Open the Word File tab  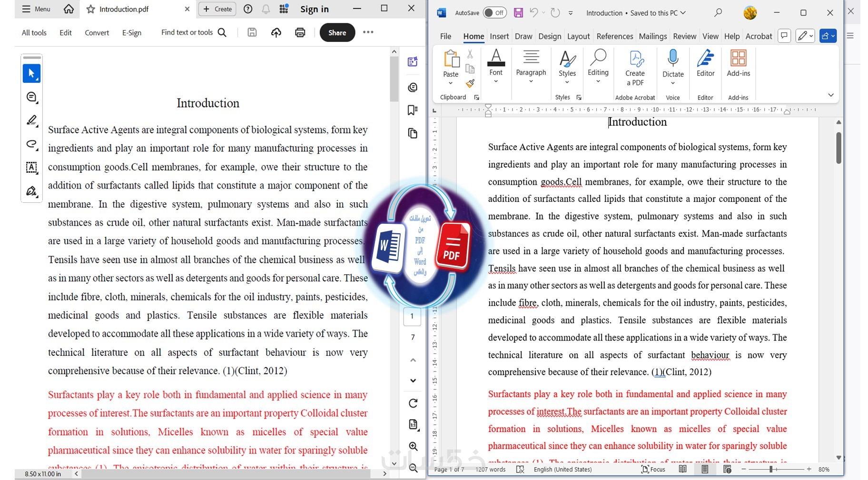pos(446,36)
